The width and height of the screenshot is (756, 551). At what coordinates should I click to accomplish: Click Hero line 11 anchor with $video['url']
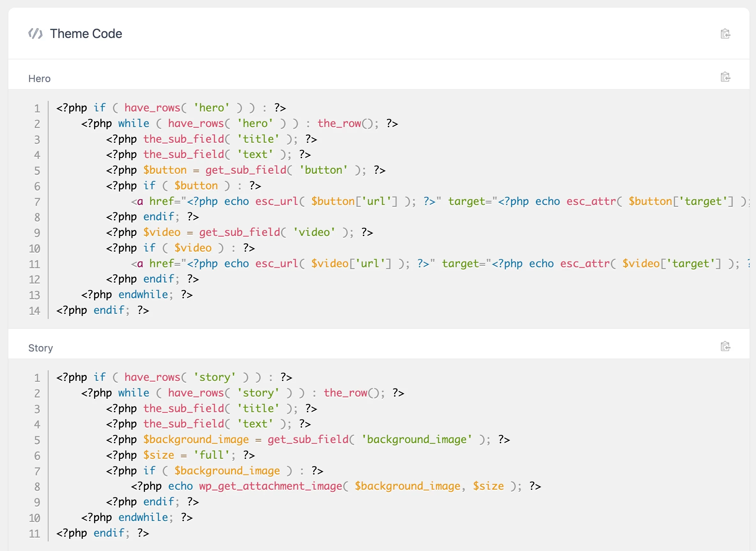pos(440,263)
